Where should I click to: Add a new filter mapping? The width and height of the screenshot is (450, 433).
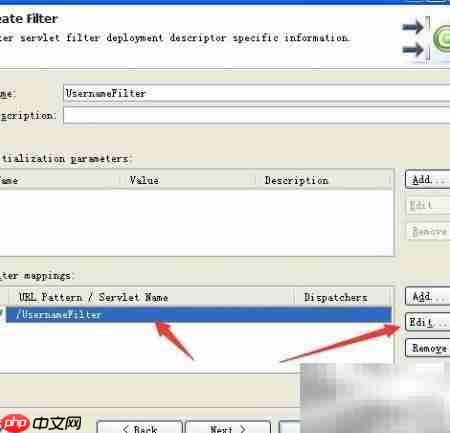[x=428, y=296]
